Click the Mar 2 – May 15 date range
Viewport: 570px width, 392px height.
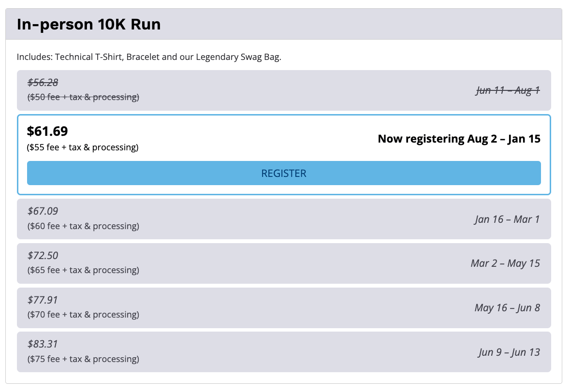click(x=505, y=263)
